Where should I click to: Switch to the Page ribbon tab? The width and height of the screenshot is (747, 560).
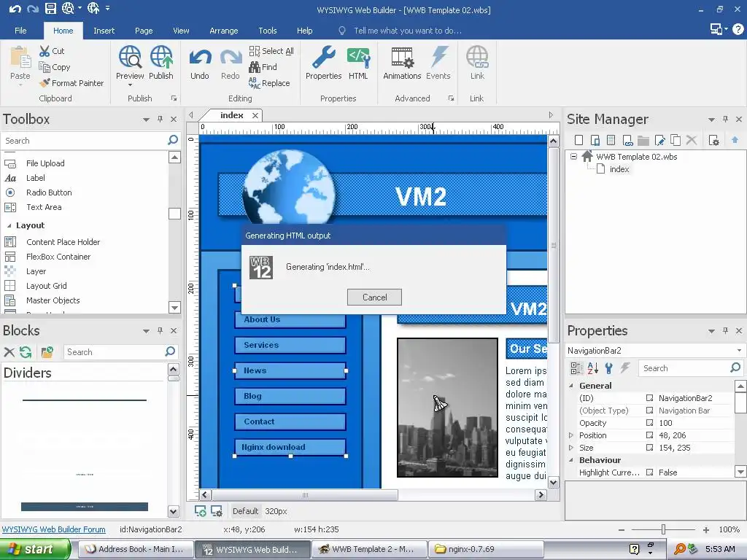click(x=144, y=31)
